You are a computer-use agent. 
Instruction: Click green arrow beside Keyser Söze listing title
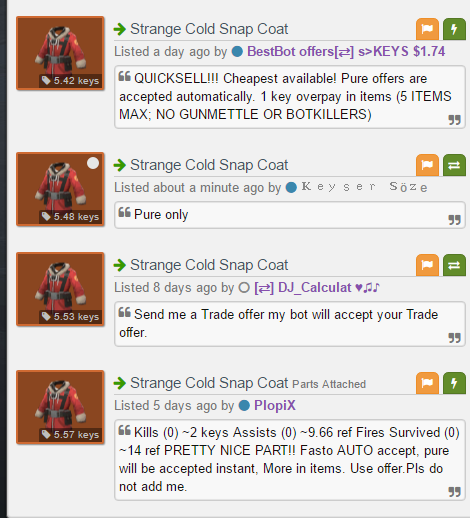tap(120, 165)
